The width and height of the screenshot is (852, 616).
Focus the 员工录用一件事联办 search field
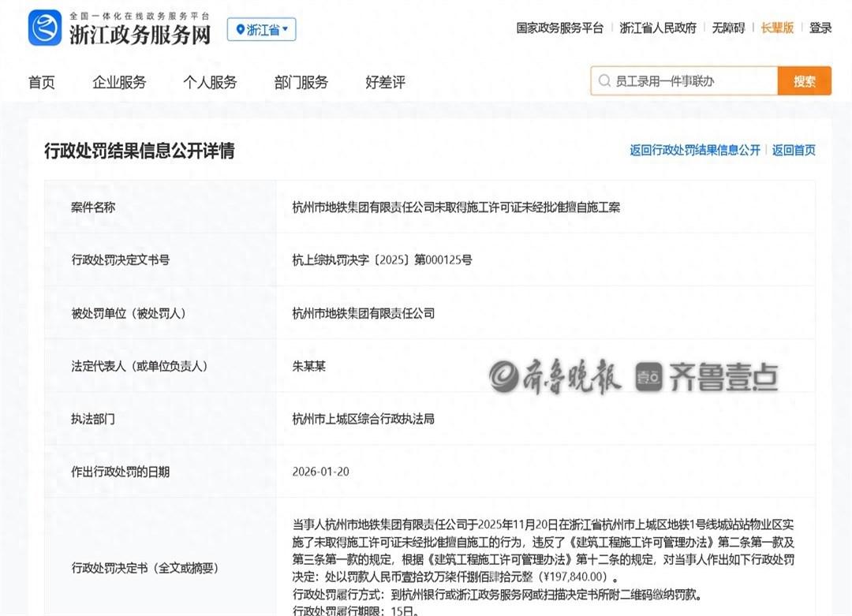click(x=684, y=81)
